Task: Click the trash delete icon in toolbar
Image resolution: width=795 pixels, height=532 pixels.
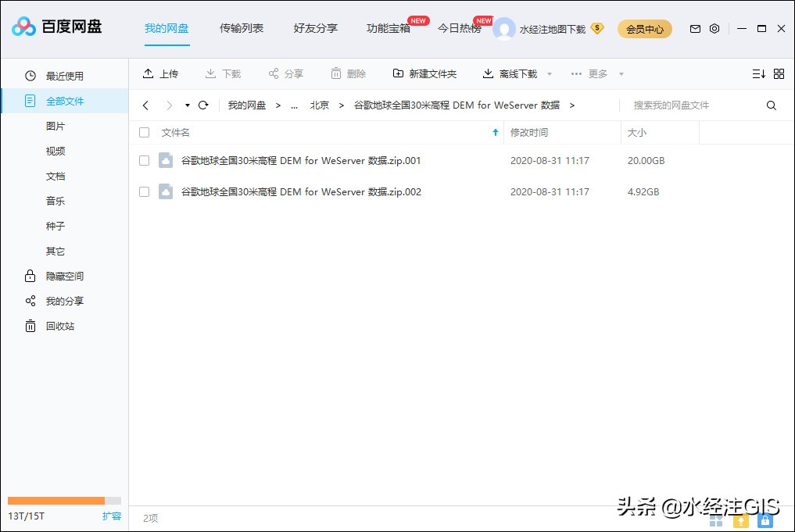Action: tap(336, 74)
